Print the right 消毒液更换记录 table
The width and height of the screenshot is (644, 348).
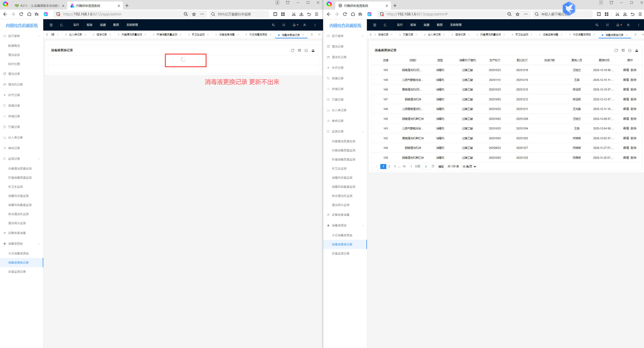[x=630, y=51]
